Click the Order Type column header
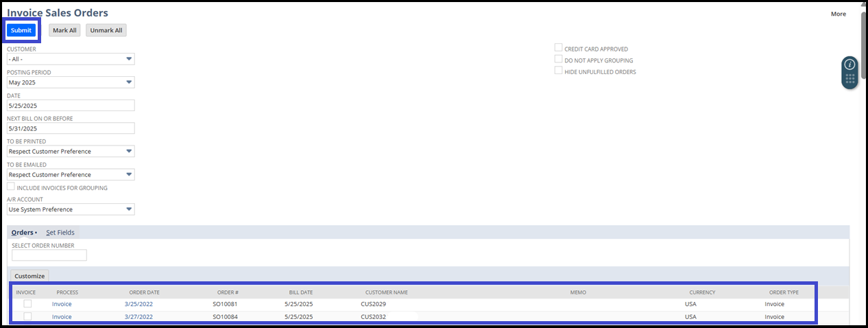Viewport: 868px width, 328px height. [x=784, y=292]
